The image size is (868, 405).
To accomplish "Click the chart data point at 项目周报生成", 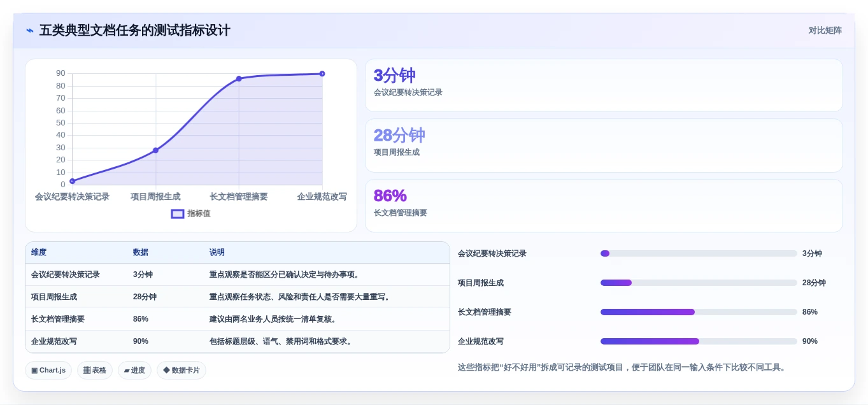I will [155, 150].
